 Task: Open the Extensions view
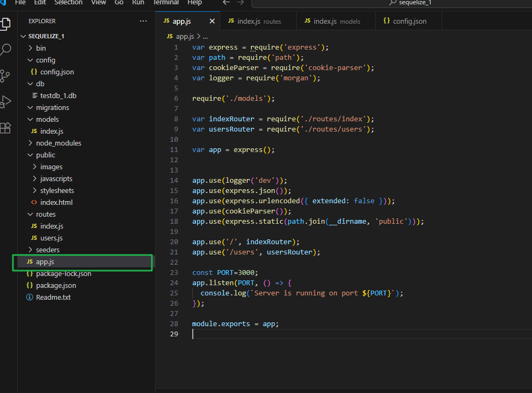(x=5, y=128)
